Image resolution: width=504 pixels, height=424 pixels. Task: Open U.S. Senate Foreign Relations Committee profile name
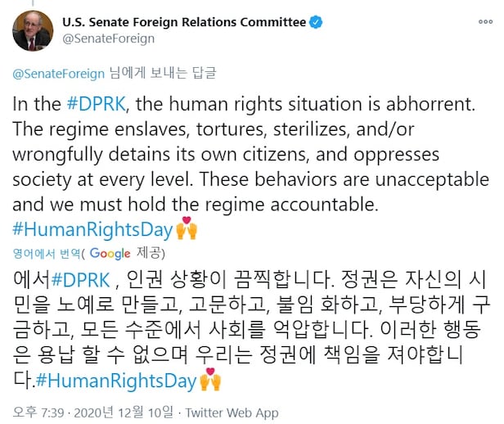[184, 21]
